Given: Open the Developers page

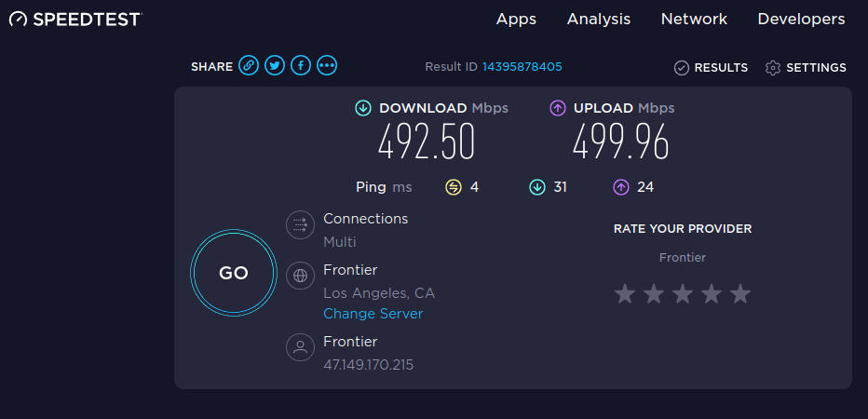Looking at the screenshot, I should tap(801, 19).
